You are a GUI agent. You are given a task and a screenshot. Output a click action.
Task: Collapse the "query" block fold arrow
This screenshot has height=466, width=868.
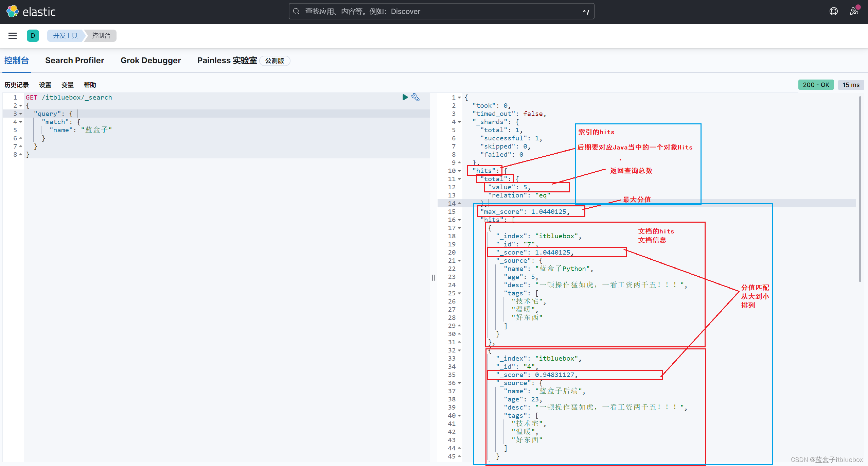click(21, 114)
